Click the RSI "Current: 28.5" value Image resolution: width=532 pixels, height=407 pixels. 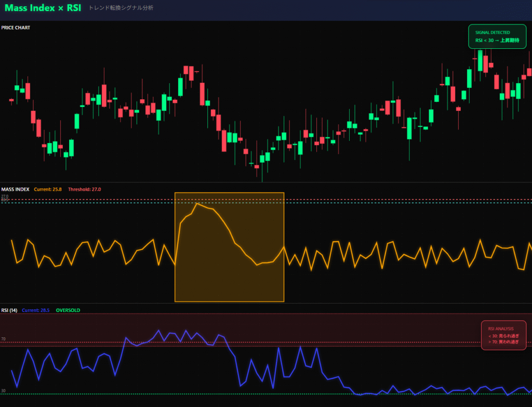coord(36,310)
